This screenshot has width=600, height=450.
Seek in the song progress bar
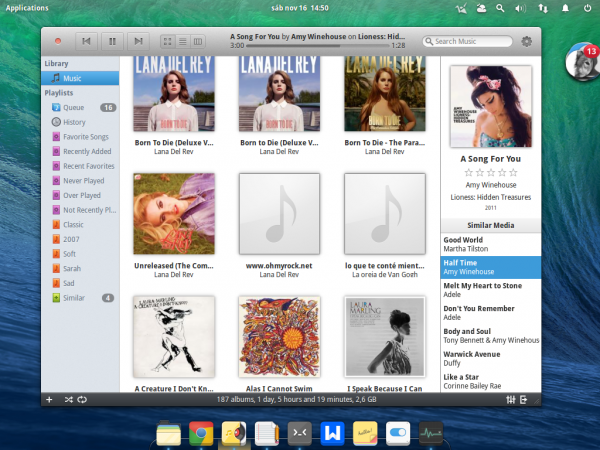point(317,46)
